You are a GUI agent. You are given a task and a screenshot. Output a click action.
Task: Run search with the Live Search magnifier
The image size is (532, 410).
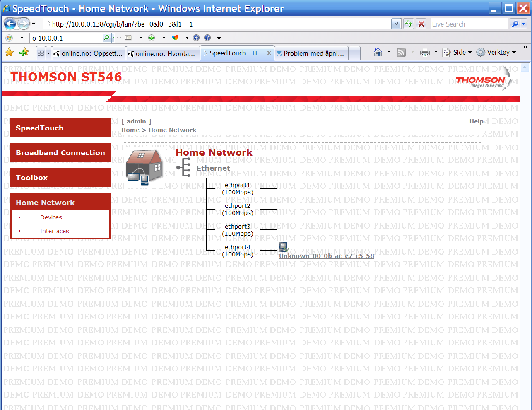pos(515,24)
